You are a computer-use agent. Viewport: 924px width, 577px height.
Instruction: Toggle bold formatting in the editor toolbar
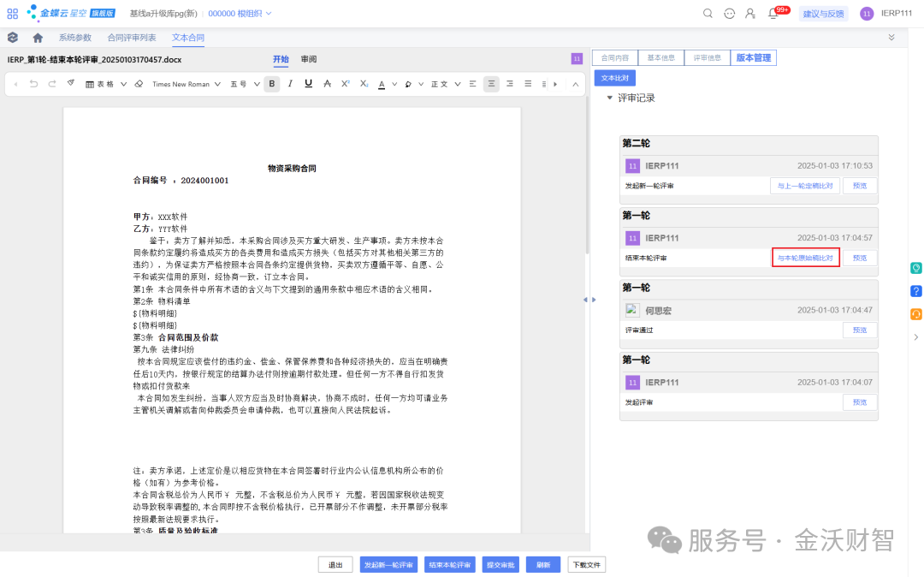pyautogui.click(x=272, y=84)
